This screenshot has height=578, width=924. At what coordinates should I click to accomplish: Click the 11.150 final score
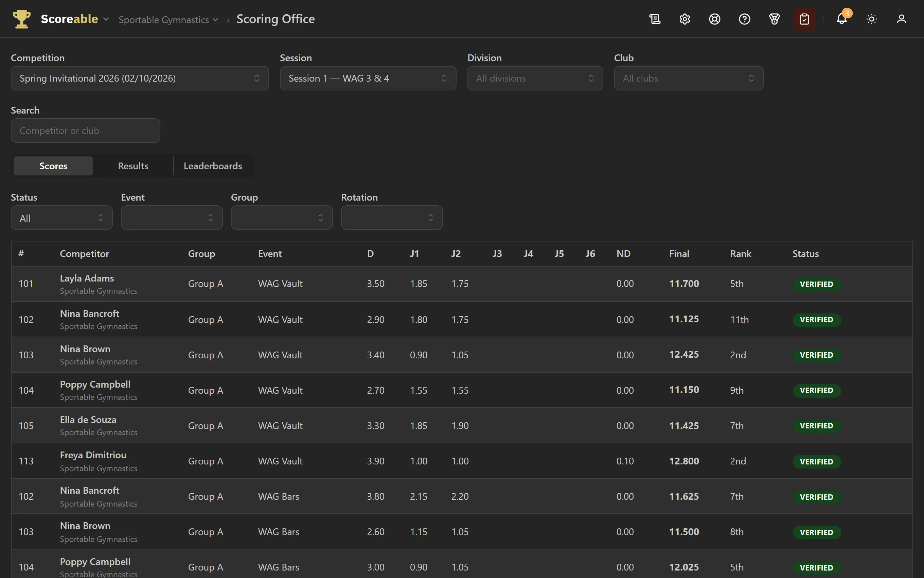coord(684,390)
